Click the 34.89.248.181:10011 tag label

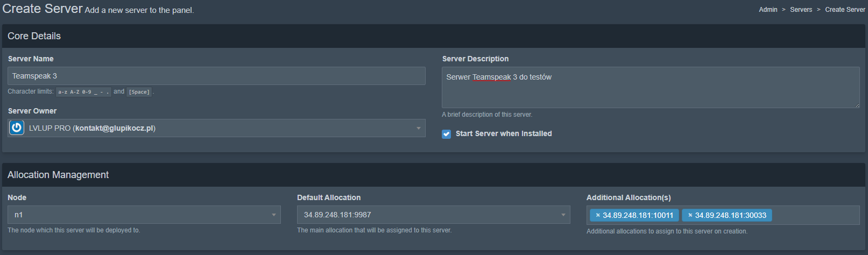[x=638, y=215]
